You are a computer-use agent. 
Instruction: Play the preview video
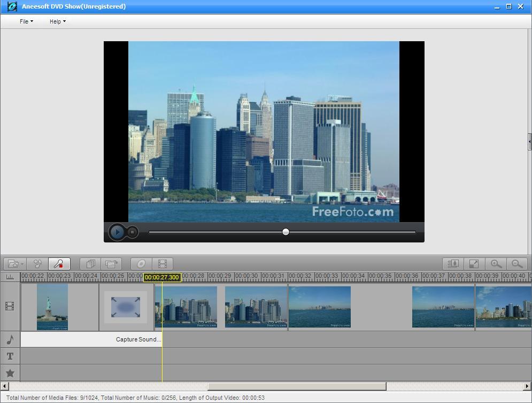117,232
